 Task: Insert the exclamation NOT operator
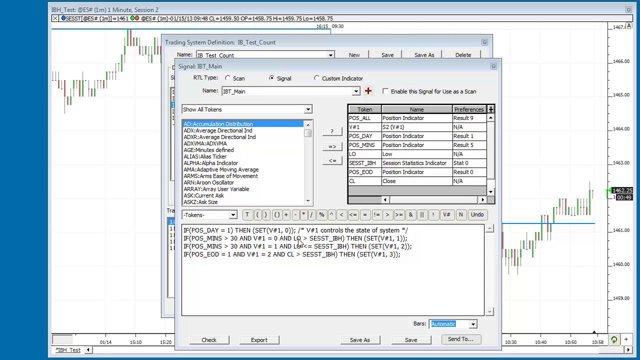(433, 215)
